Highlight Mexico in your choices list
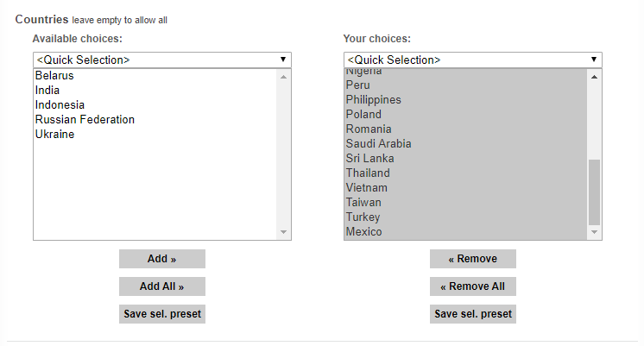Image resolution: width=644 pixels, height=346 pixels. (x=363, y=232)
